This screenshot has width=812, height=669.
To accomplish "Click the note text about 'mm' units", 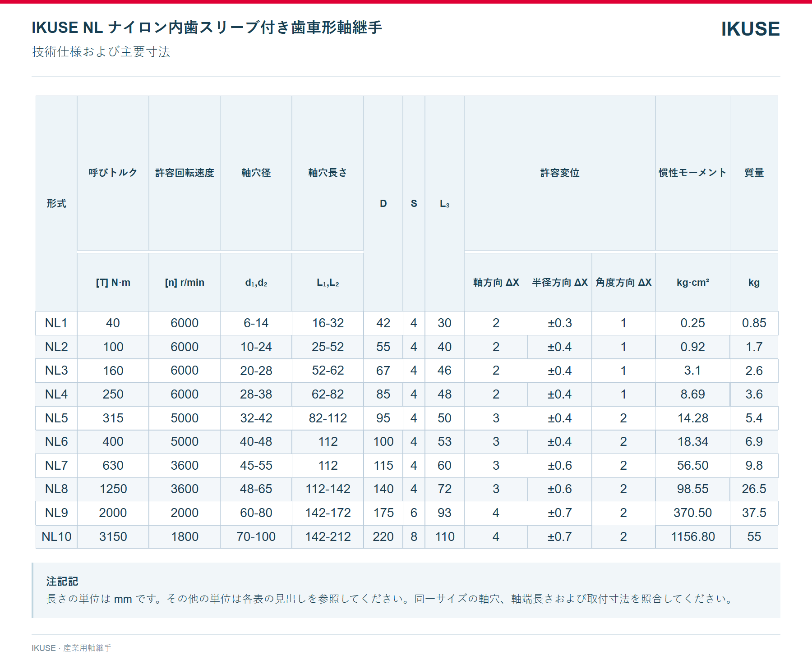I will click(390, 599).
